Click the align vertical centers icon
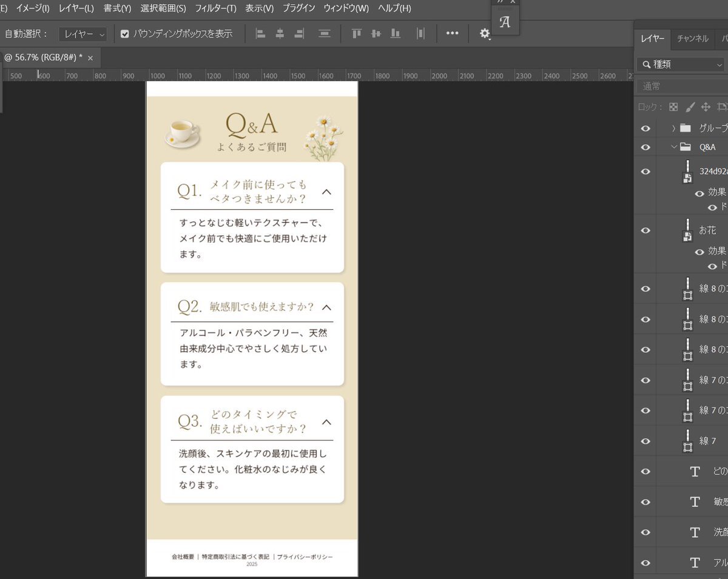Viewport: 728px width, 579px height. point(376,34)
